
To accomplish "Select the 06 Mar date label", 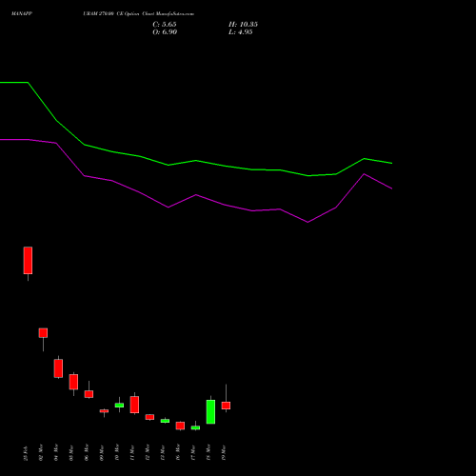I will (x=87, y=452).
